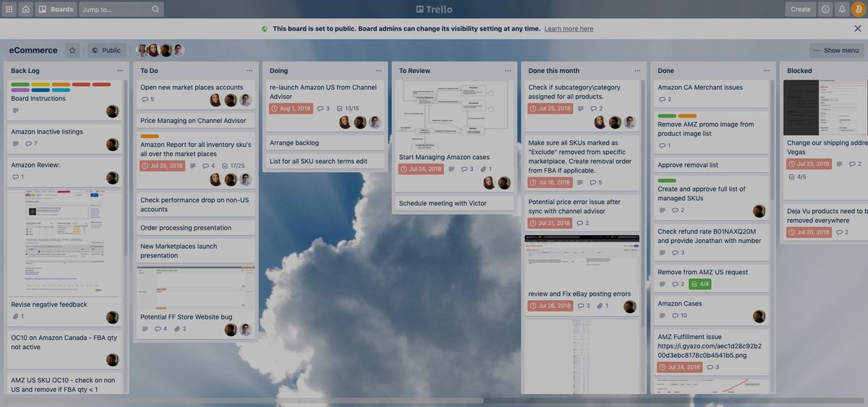Click orange label on Amazon Report card
The width and height of the screenshot is (868, 407).
click(150, 136)
